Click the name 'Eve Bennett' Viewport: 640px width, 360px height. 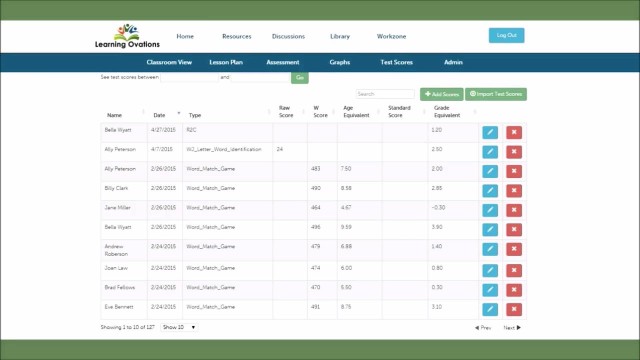pyautogui.click(x=119, y=307)
